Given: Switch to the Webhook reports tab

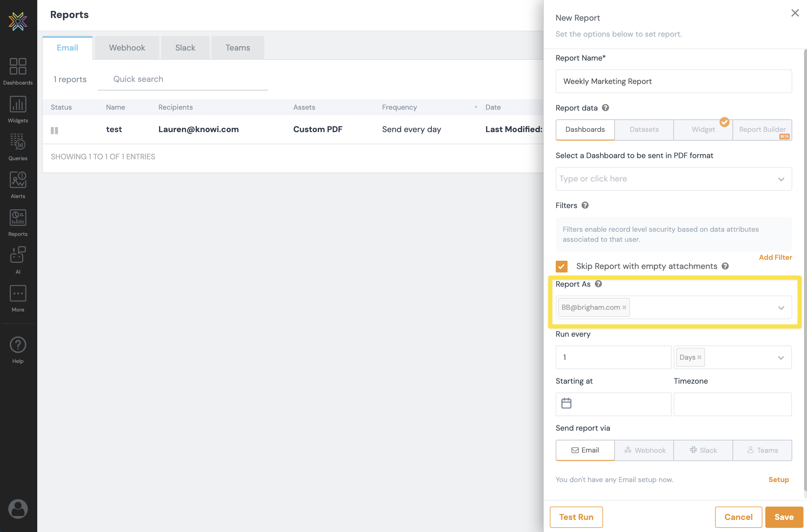Looking at the screenshot, I should [127, 48].
